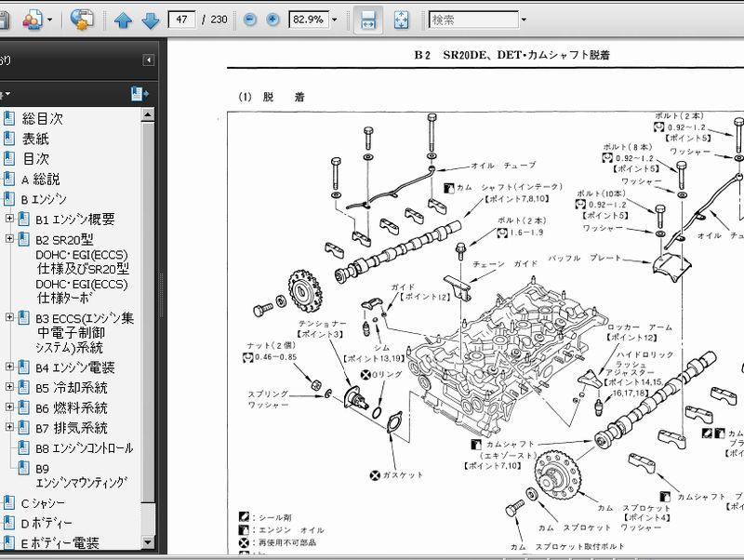
Task: Select the D ボディー bookmark
Action: pos(46,524)
